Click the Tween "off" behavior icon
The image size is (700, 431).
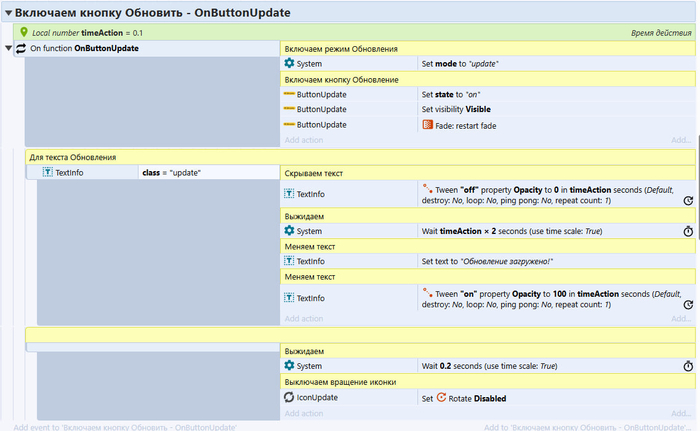tap(427, 187)
